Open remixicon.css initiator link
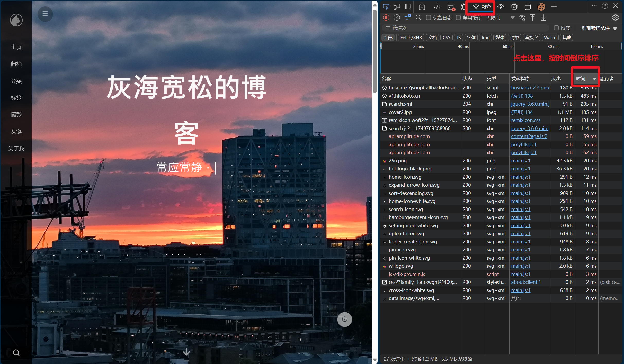624x364 pixels. click(525, 120)
